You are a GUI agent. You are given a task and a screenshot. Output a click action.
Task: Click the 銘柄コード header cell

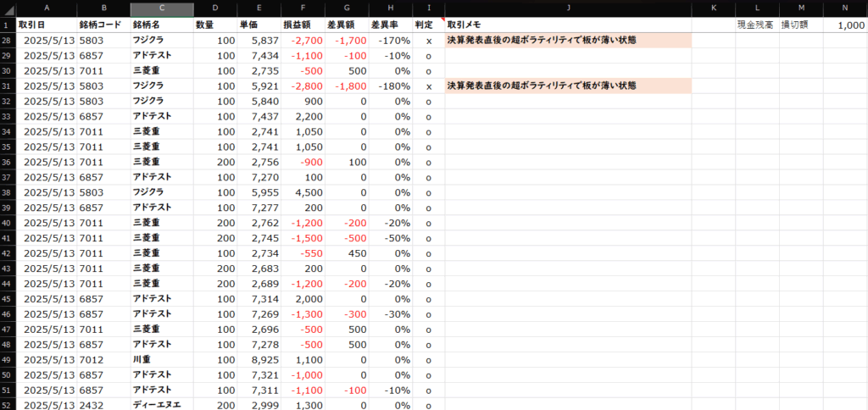(x=103, y=25)
